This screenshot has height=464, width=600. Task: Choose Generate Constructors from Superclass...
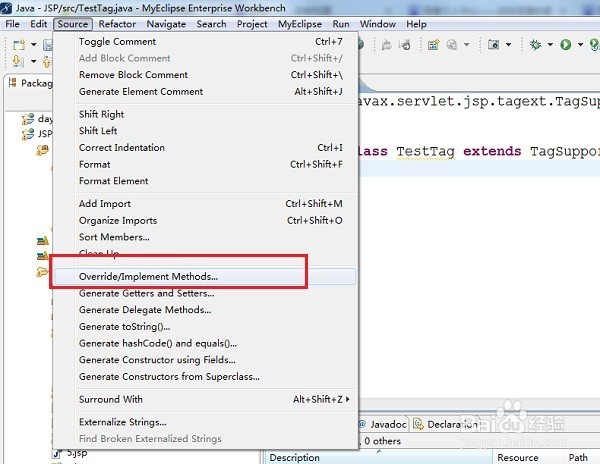(205, 377)
